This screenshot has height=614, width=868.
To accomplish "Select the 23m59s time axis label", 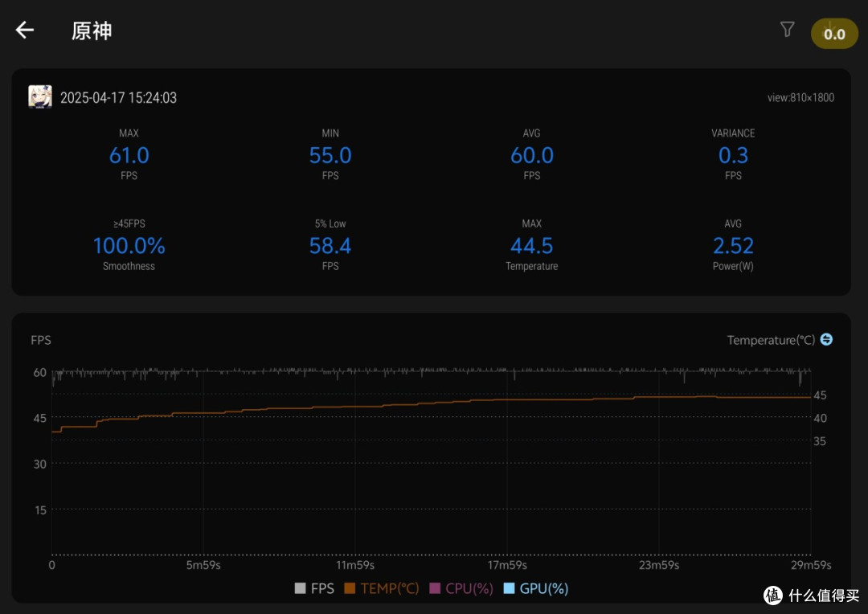I will (659, 565).
